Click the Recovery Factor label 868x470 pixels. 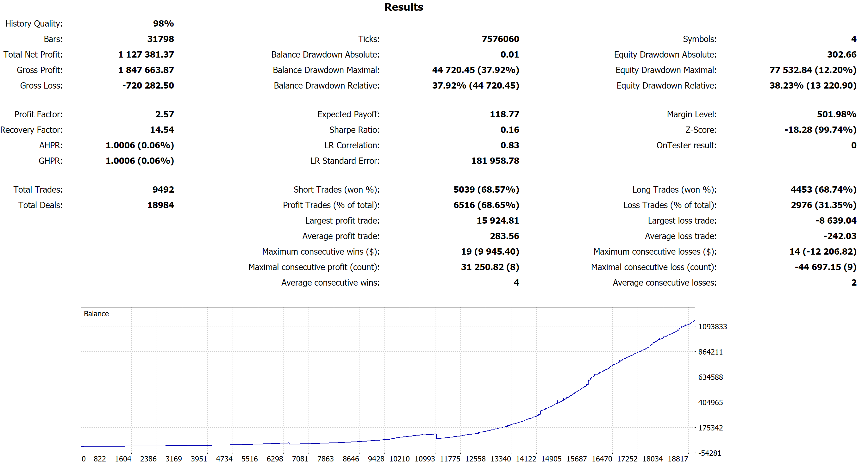point(31,130)
